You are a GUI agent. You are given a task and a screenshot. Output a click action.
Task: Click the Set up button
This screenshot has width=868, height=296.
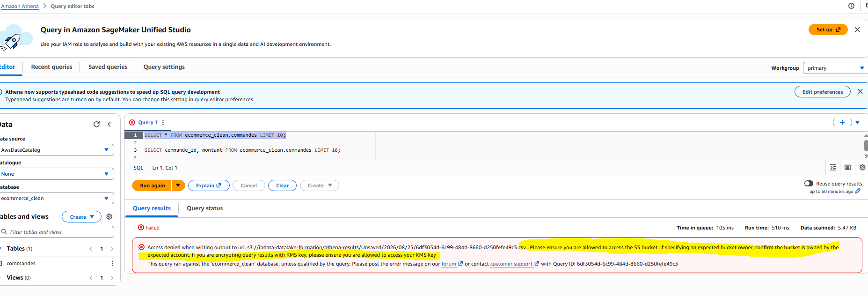click(x=828, y=30)
